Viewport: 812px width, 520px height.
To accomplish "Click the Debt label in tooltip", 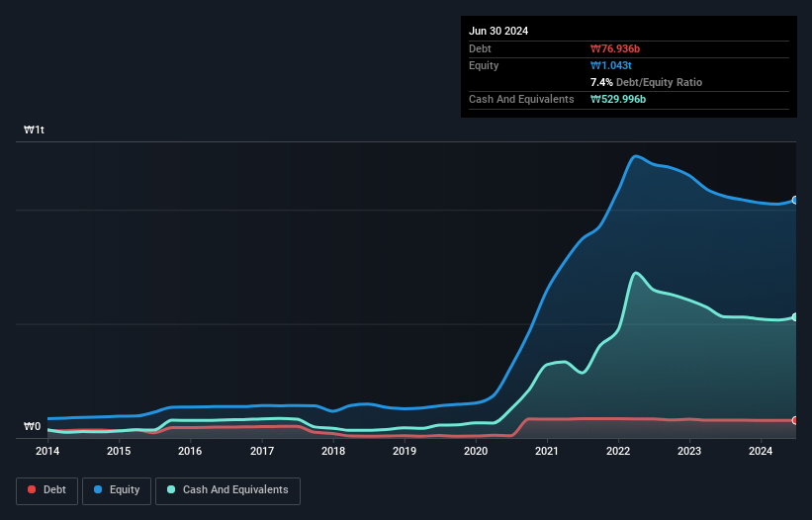I will coord(480,48).
